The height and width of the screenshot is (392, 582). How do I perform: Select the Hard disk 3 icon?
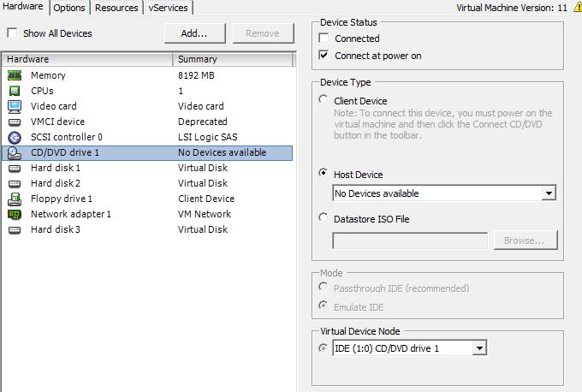15,229
